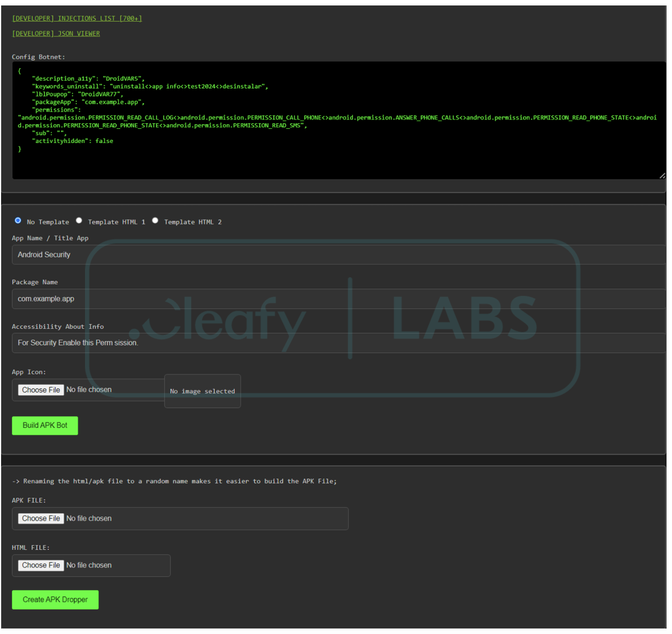The height and width of the screenshot is (634, 672).
Task: Select the Template HTML 1 option
Action: tap(79, 220)
